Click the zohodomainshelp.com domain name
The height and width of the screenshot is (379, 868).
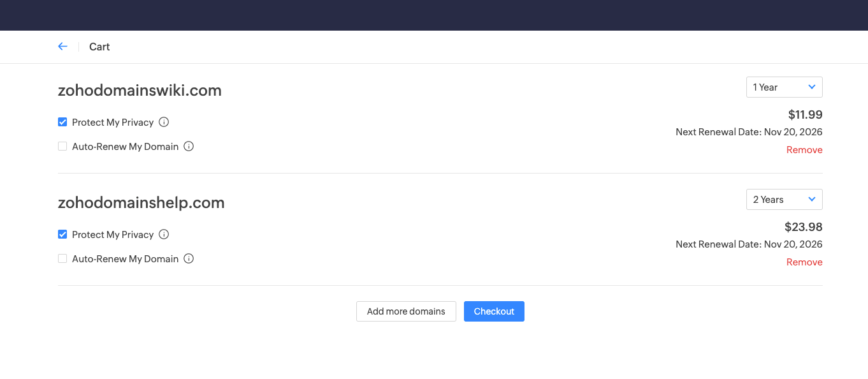coord(141,203)
